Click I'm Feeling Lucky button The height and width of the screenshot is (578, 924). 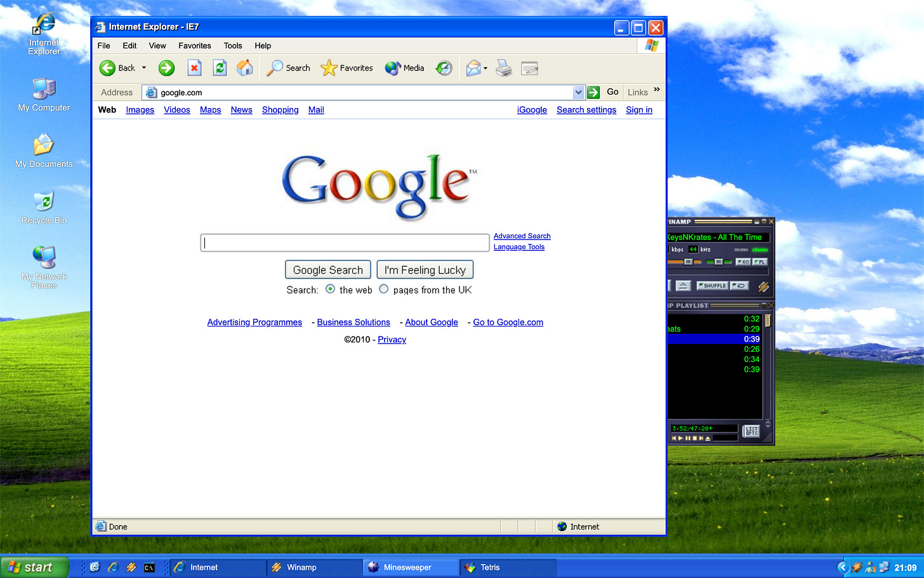pyautogui.click(x=425, y=270)
